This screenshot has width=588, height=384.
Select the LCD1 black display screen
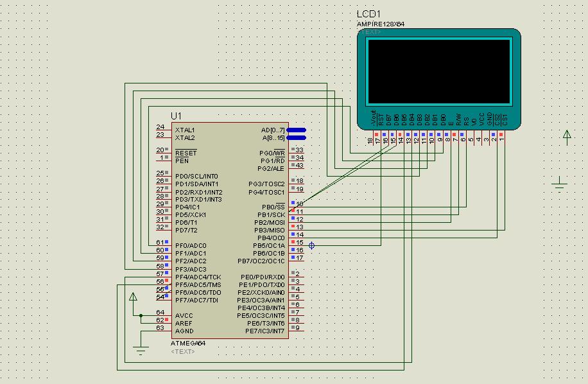click(439, 71)
